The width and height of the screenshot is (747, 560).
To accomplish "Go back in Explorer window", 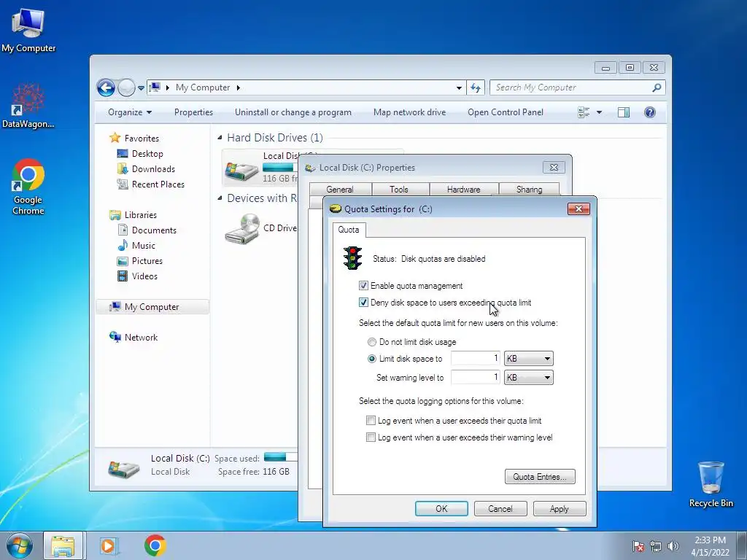I will click(107, 87).
